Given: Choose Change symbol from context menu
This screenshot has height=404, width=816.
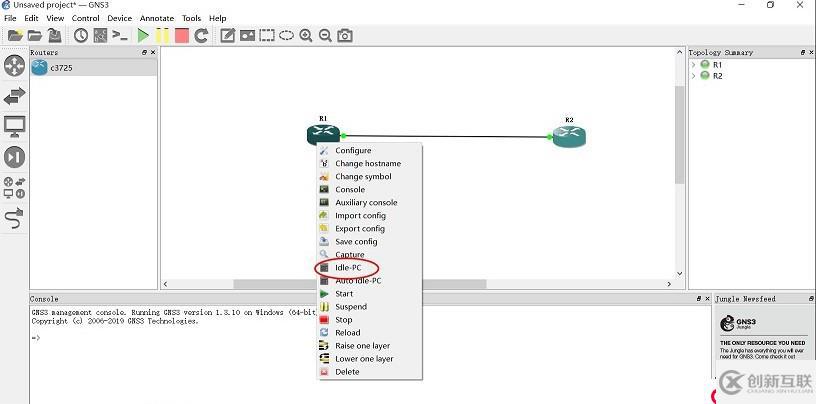Looking at the screenshot, I should (x=369, y=176).
